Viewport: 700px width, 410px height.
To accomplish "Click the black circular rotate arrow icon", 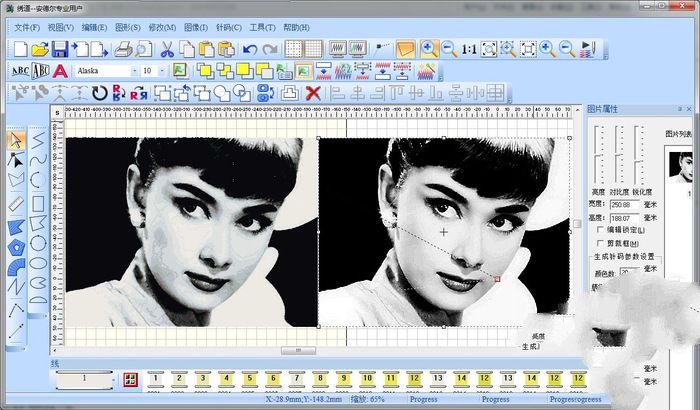I will pos(100,93).
